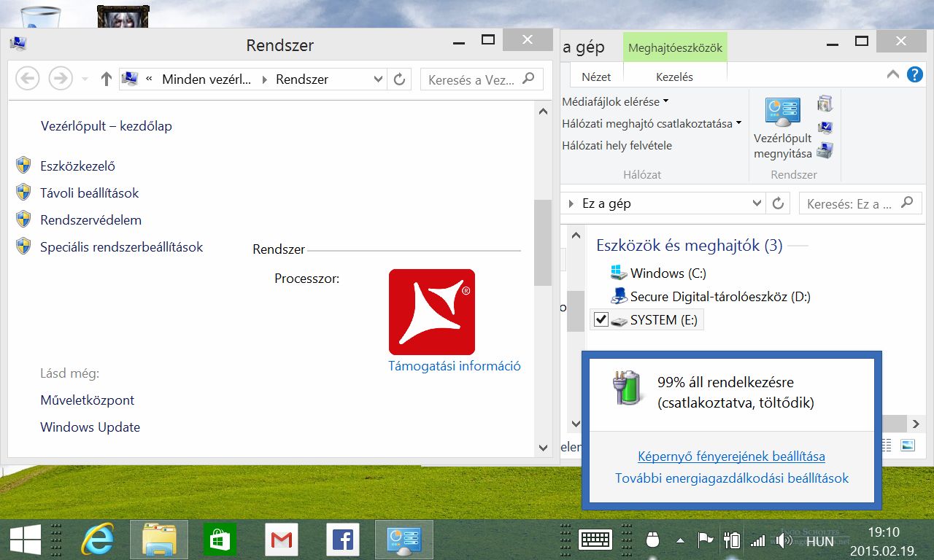Go forward in the Rendszer window

click(61, 79)
